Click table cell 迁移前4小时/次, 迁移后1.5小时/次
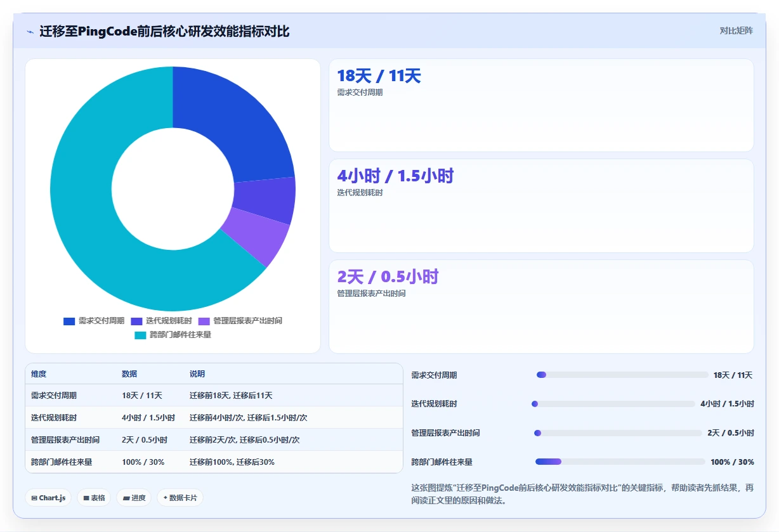Screen dimensions: 779x532 [249, 418]
